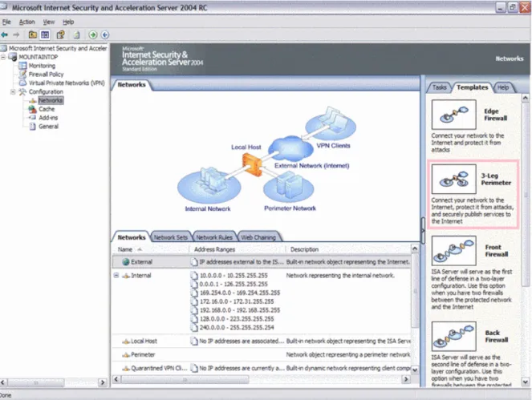Collapse the MOUNTAINTOP tree node
This screenshot has width=532, height=400.
point(3,57)
